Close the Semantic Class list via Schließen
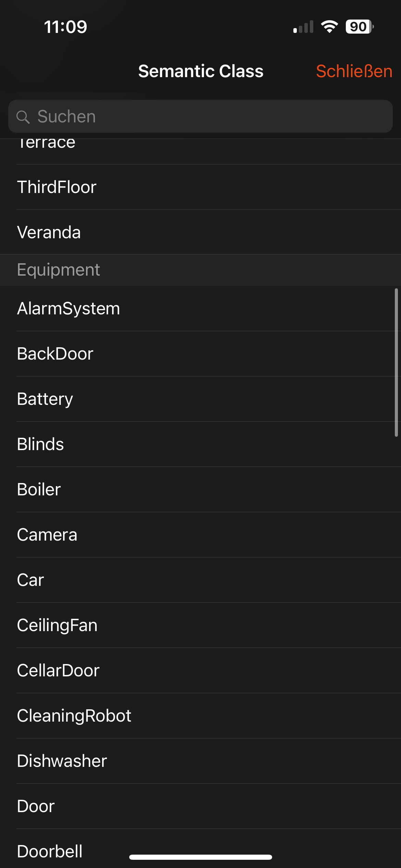This screenshot has height=868, width=401. tap(354, 71)
